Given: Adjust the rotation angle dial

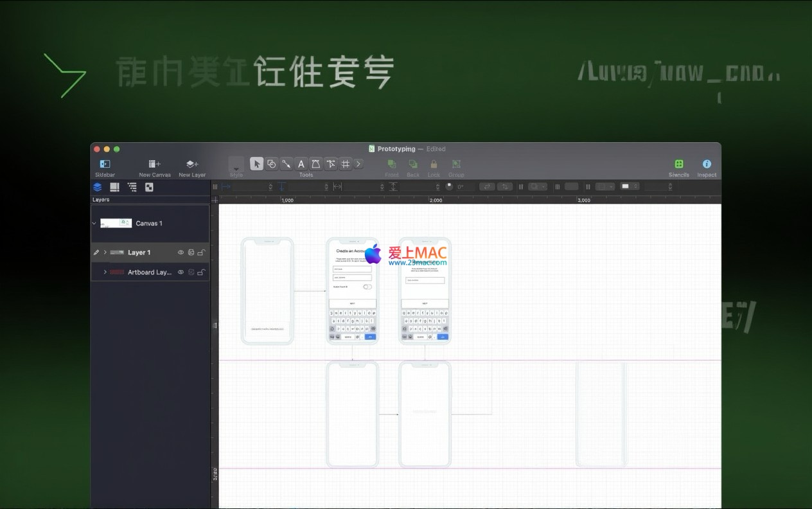Looking at the screenshot, I should coord(449,186).
